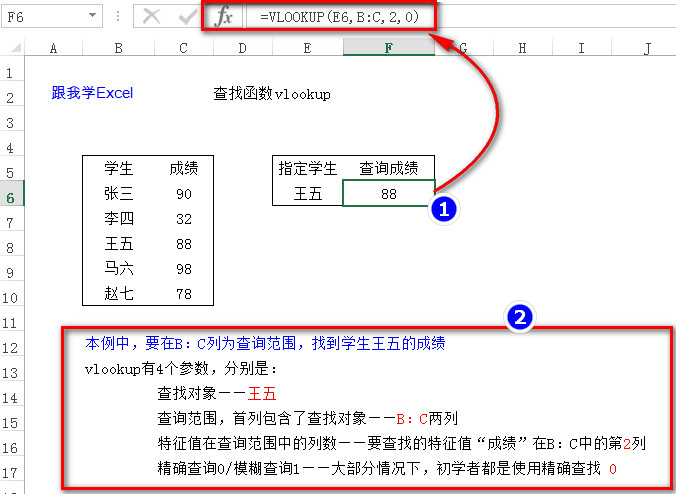This screenshot has height=494, width=676.
Task: Click the score cell '32'
Action: click(x=184, y=219)
